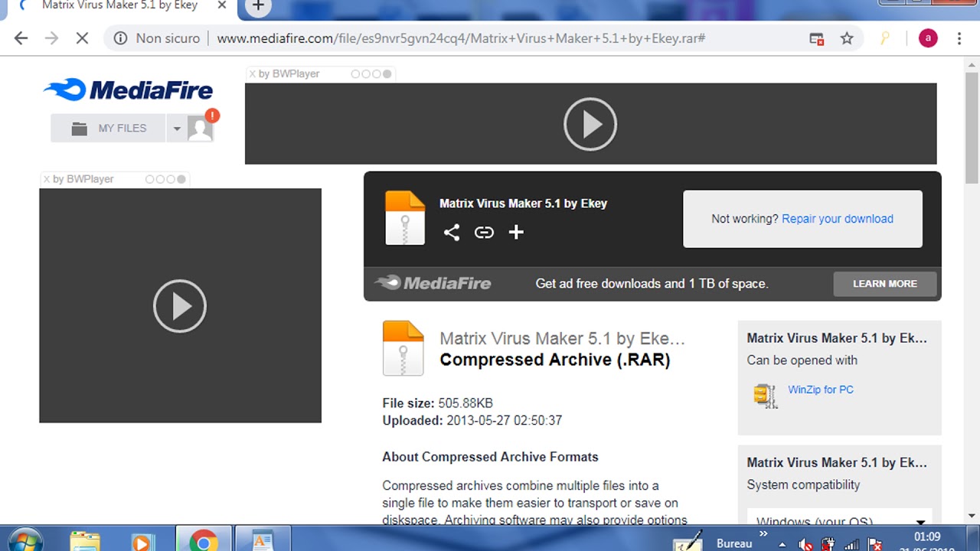The height and width of the screenshot is (551, 980).
Task: Click the scrollbar up arrow
Action: 972,65
